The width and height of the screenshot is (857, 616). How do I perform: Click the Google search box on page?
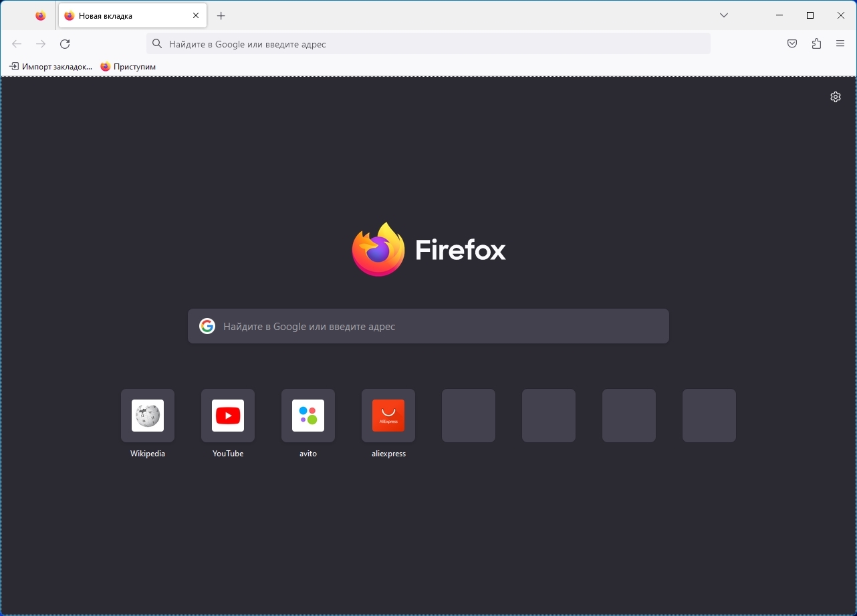click(428, 326)
